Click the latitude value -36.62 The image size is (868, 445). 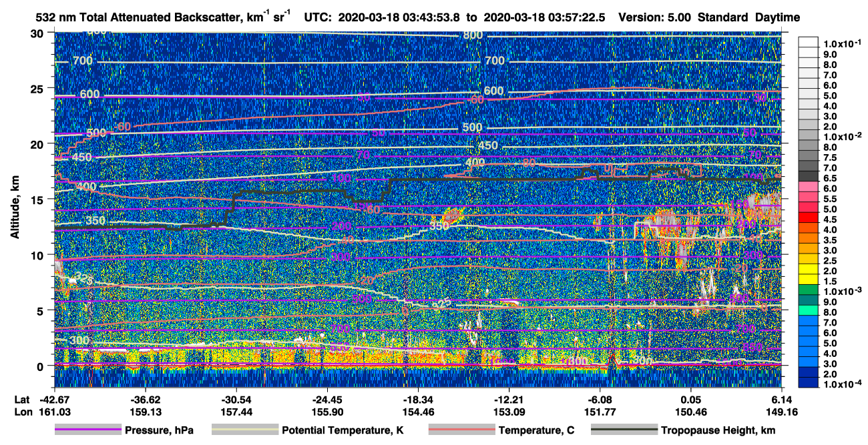pos(146,399)
